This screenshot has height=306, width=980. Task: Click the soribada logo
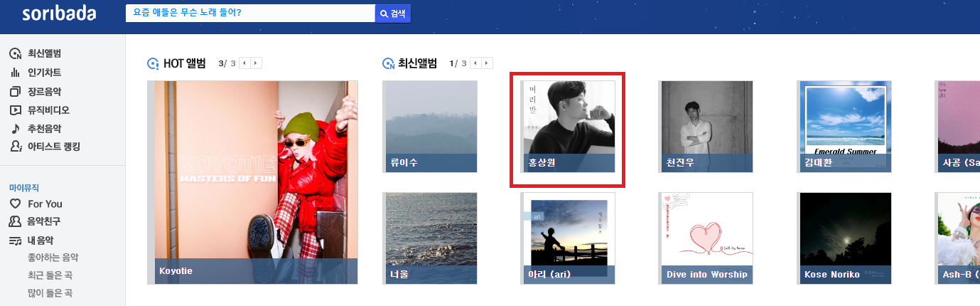[x=59, y=14]
